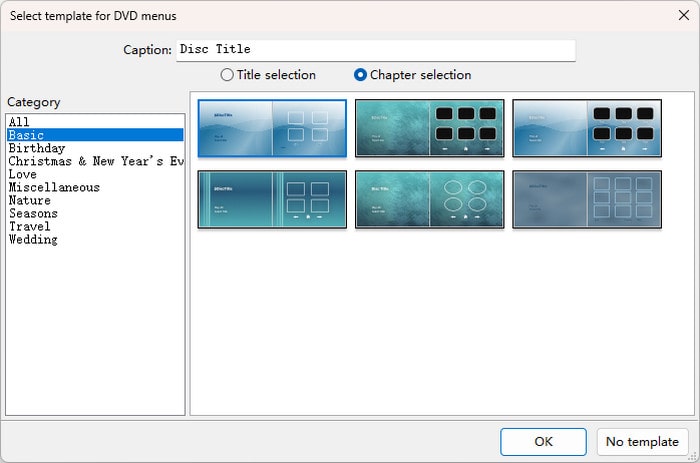Select the Love category in list

tap(23, 174)
